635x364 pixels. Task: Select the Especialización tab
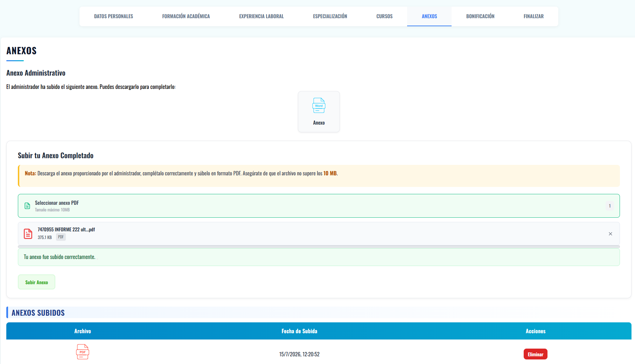coord(330,16)
